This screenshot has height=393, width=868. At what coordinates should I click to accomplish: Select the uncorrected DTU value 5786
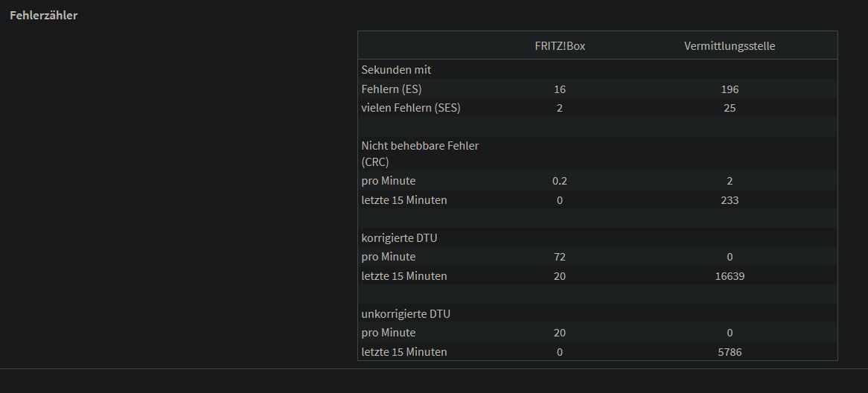pos(730,352)
